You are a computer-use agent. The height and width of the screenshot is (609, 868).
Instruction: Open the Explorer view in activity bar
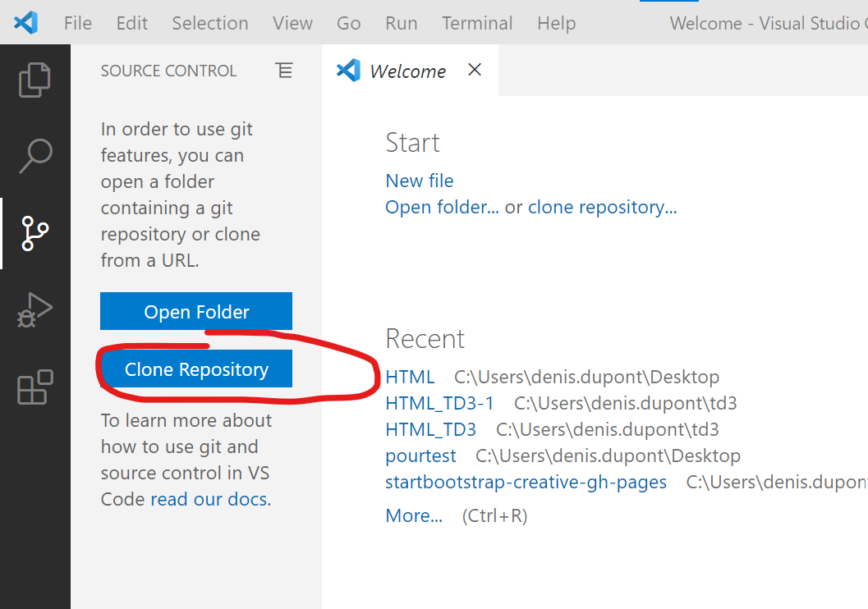tap(34, 80)
